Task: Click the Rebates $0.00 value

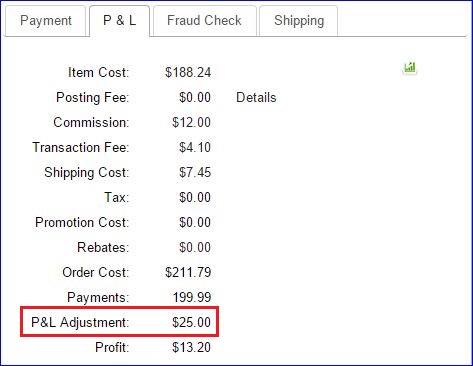Action: tap(195, 247)
